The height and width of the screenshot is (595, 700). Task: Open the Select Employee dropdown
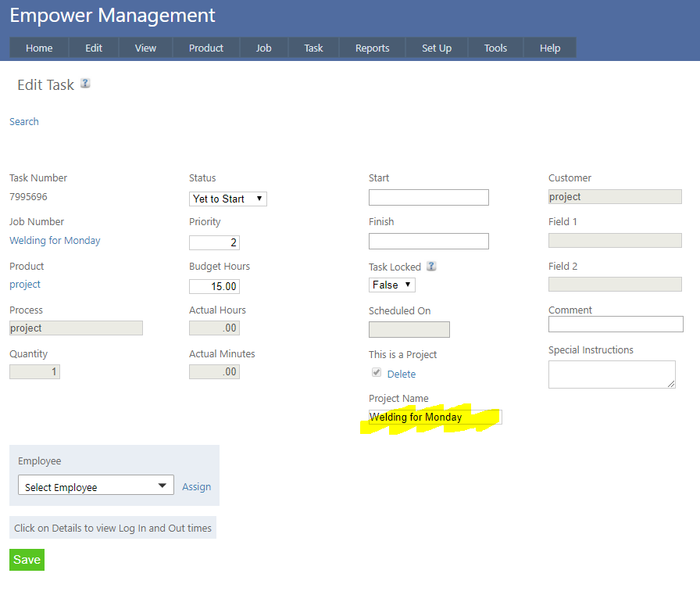[95, 486]
